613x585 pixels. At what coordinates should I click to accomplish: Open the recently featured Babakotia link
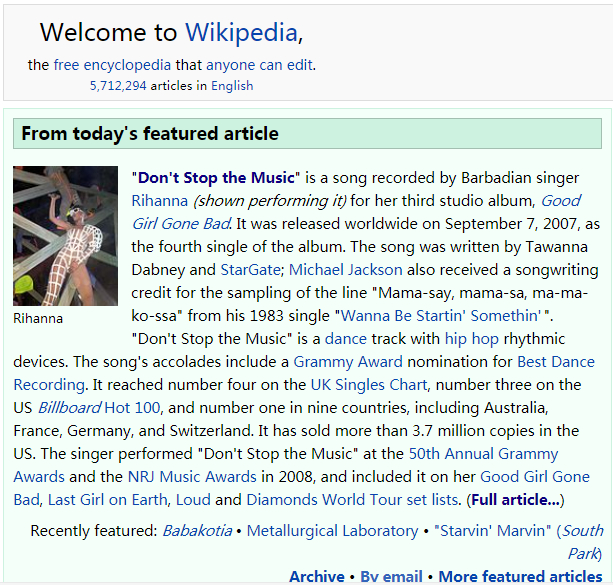[x=197, y=531]
